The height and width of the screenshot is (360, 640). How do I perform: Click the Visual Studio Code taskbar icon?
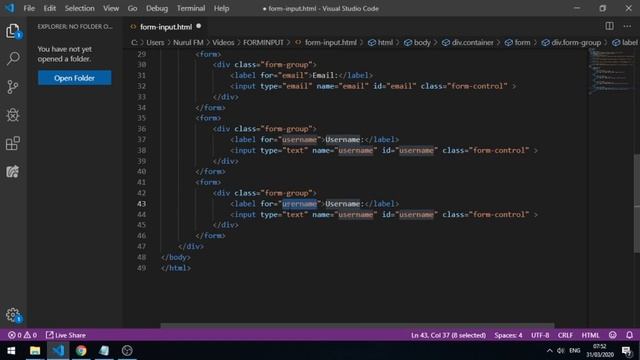58,351
